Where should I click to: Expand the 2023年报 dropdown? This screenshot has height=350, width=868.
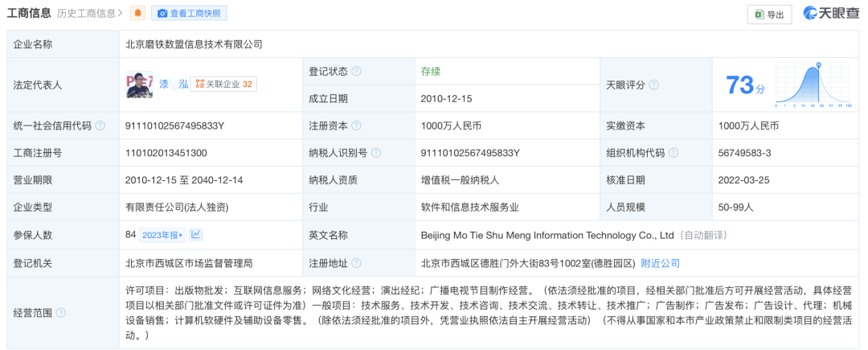[x=162, y=236]
